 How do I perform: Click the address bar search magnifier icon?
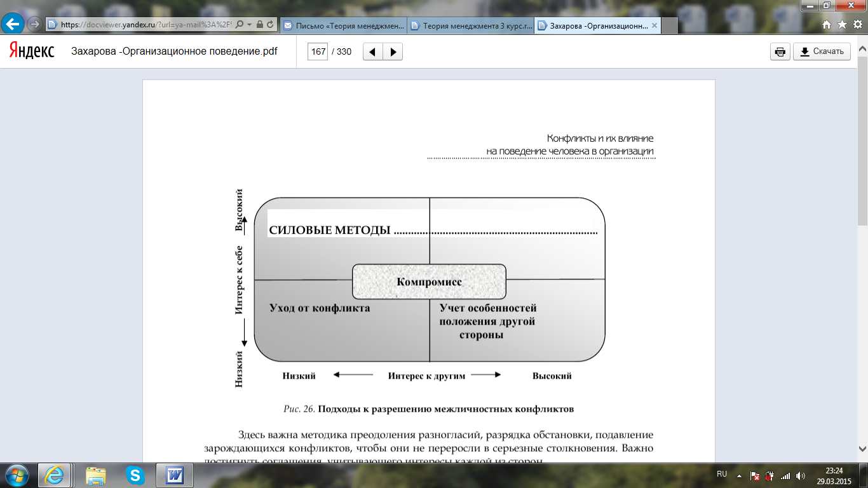click(240, 25)
